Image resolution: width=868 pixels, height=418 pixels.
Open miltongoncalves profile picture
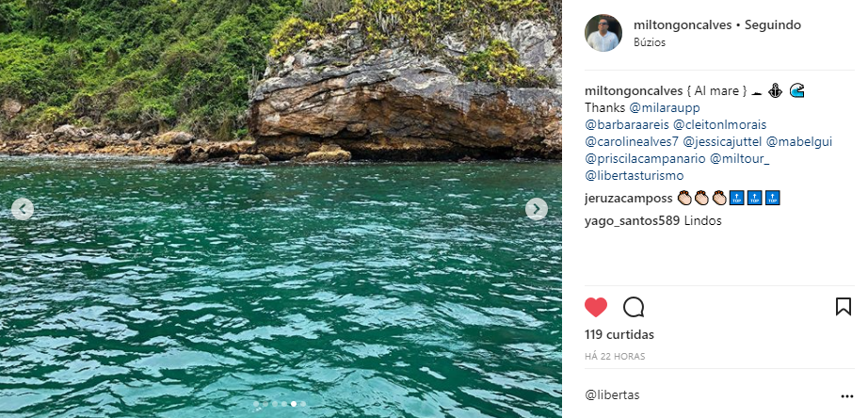(x=603, y=33)
